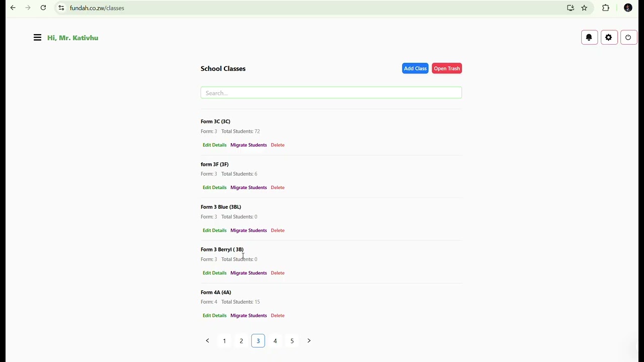
Task: Bookmark the page with the star icon
Action: pyautogui.click(x=584, y=8)
